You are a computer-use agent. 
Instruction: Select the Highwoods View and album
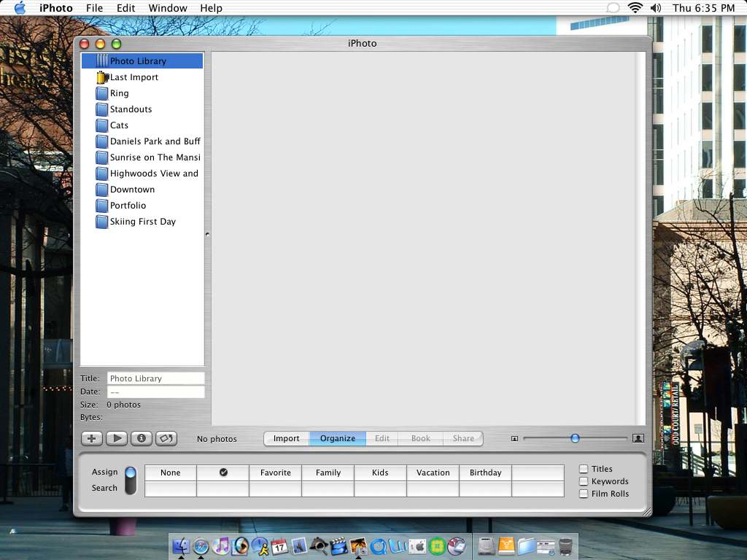pyautogui.click(x=142, y=174)
